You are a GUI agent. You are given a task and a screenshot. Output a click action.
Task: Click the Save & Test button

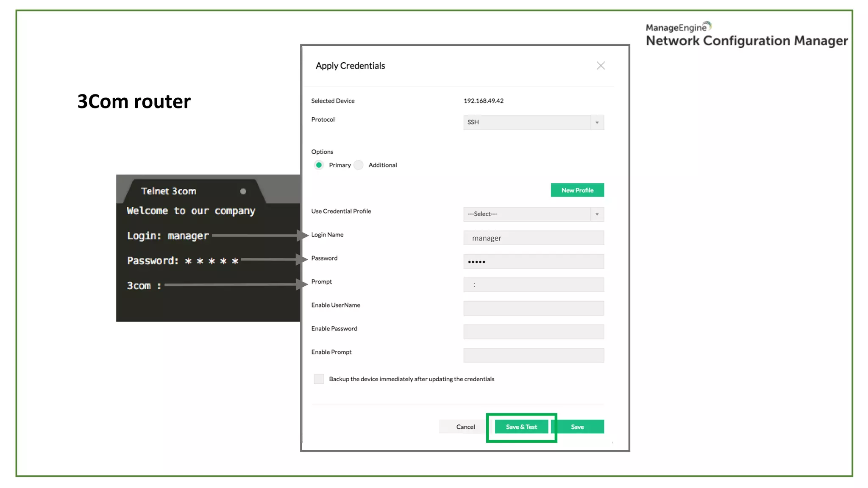[x=521, y=427]
